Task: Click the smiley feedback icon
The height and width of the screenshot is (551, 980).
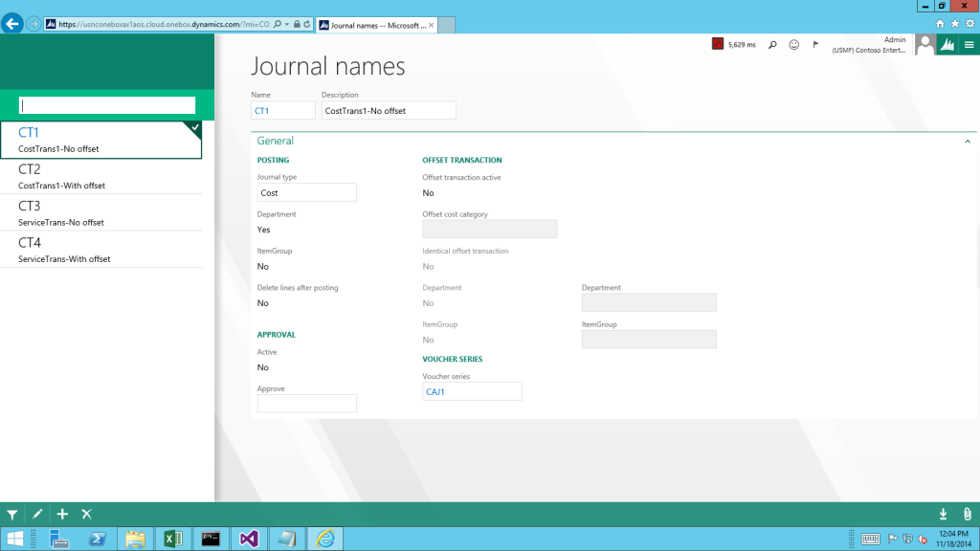Action: (x=794, y=44)
